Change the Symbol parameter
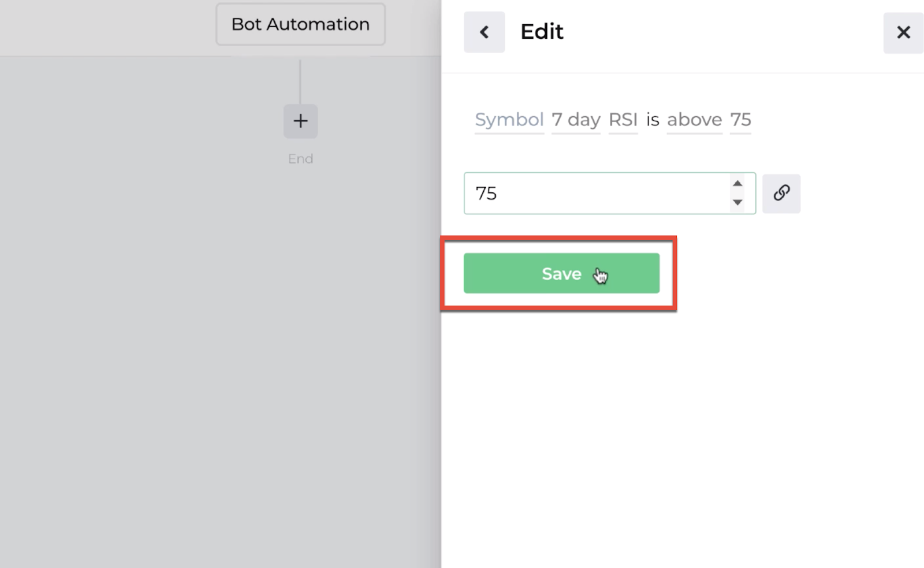This screenshot has width=924, height=568. pyautogui.click(x=509, y=120)
